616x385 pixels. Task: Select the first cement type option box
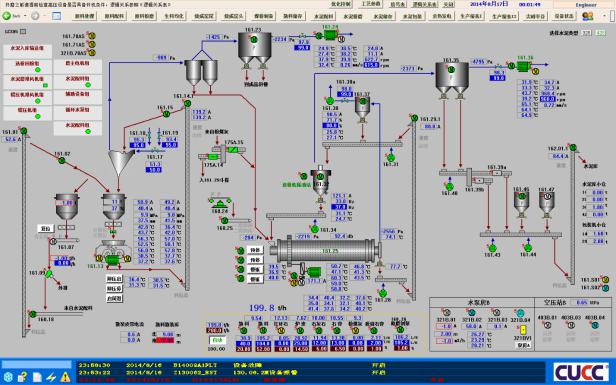coord(586,33)
